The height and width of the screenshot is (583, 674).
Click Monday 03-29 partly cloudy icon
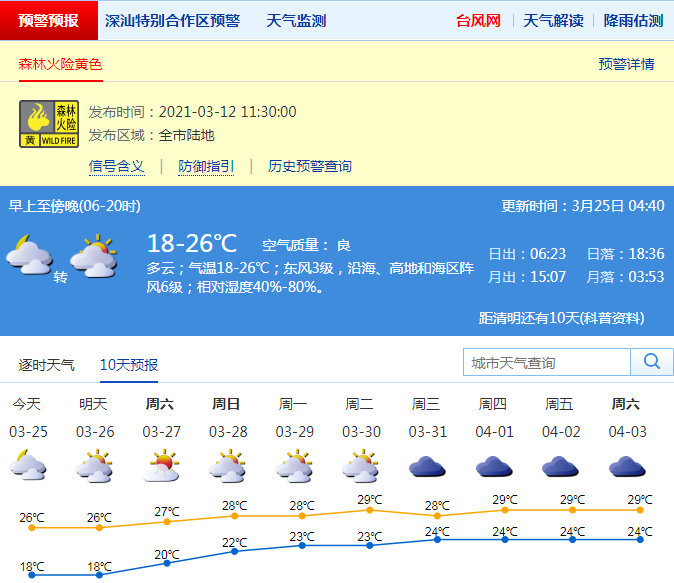(x=293, y=466)
